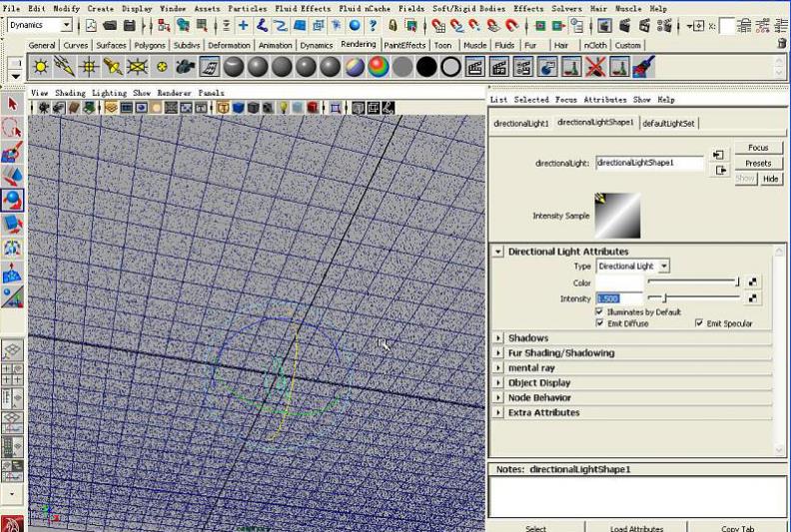Click the snap to grids magnet icon
The width and height of the screenshot is (791, 532).
[x=438, y=25]
